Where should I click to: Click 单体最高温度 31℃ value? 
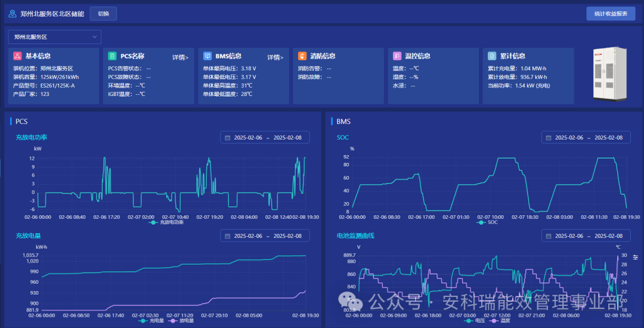point(247,86)
